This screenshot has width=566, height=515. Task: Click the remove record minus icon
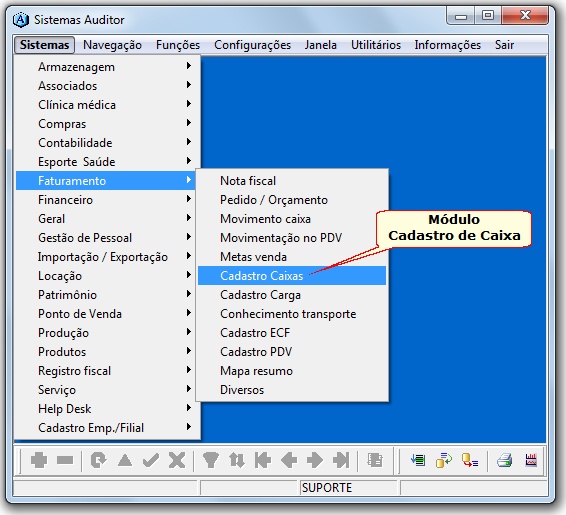pyautogui.click(x=65, y=460)
